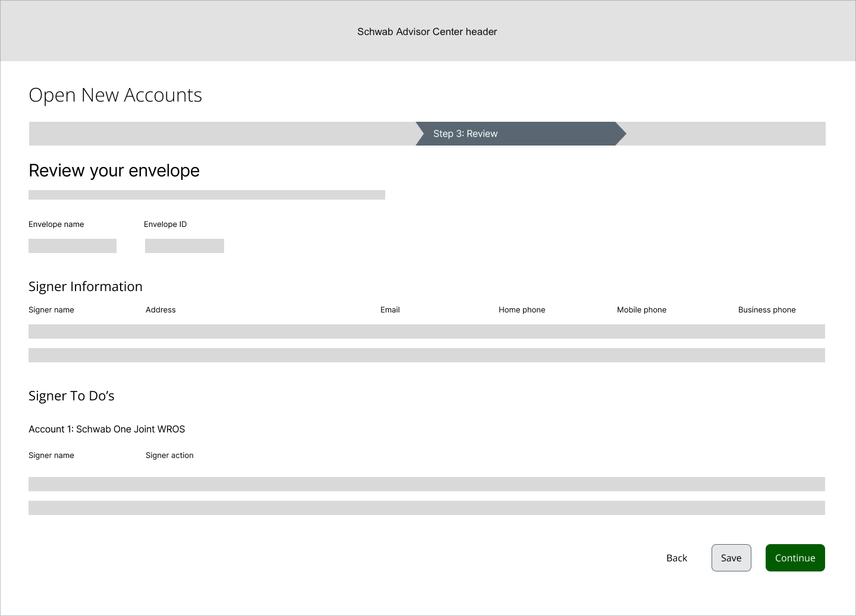The image size is (856, 616).
Task: Click the Open New Accounts page title
Action: coord(115,95)
